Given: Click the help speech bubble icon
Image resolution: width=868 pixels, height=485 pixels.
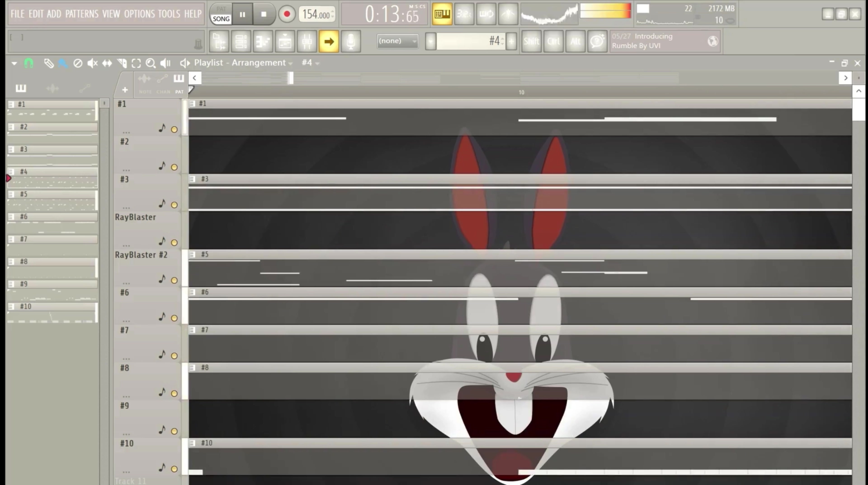Looking at the screenshot, I should tap(597, 41).
